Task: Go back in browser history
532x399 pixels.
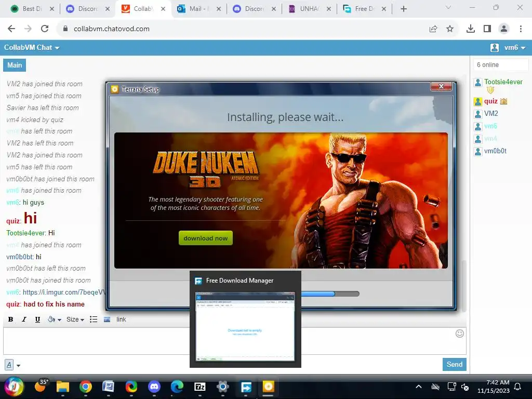Action: pyautogui.click(x=11, y=29)
